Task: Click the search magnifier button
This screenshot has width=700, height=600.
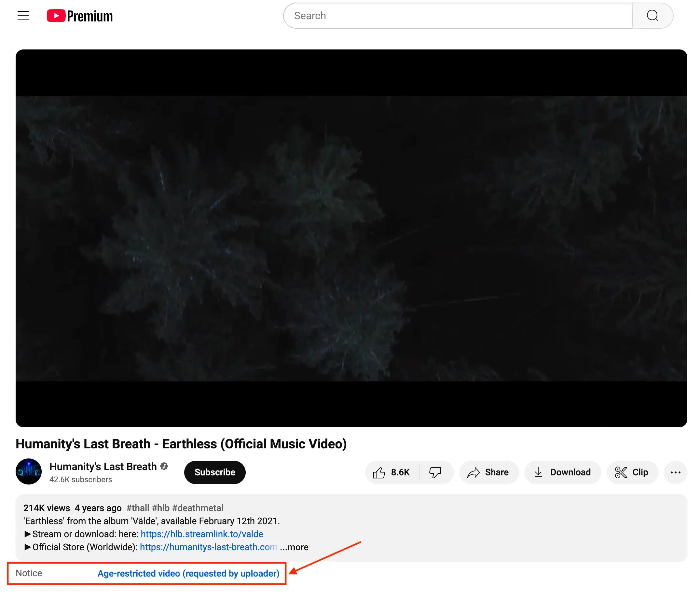Action: click(x=652, y=16)
